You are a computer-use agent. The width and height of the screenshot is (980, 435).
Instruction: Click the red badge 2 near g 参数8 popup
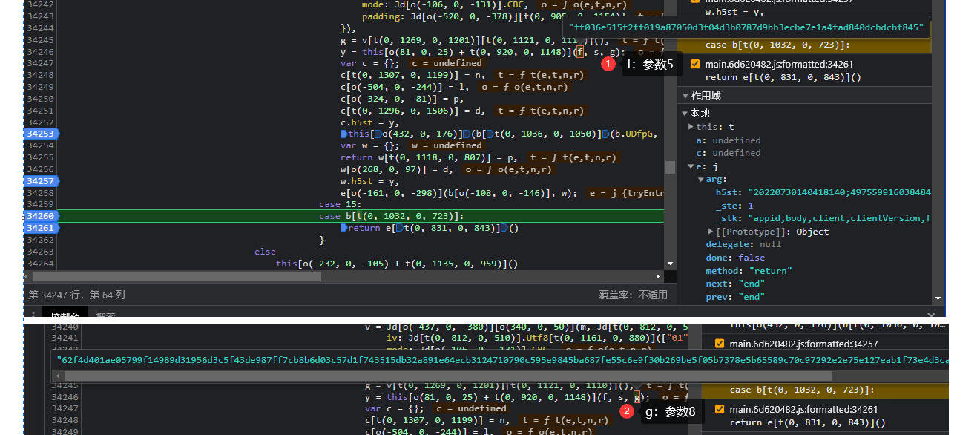[627, 411]
